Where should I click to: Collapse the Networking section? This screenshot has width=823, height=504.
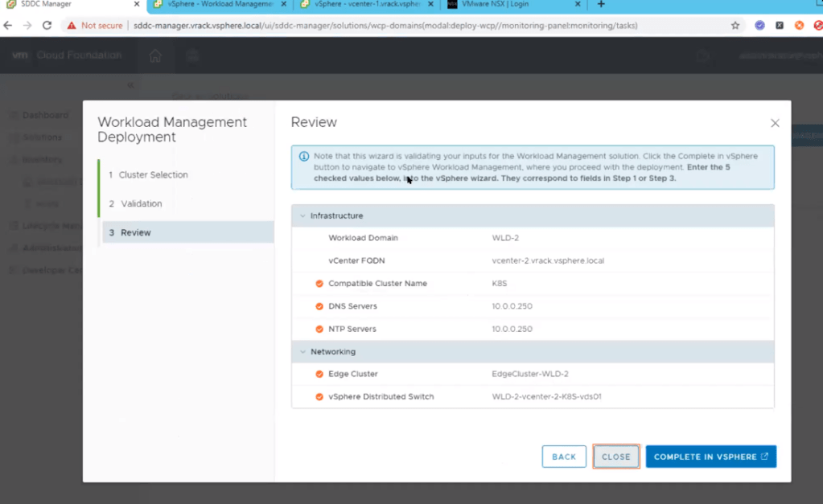(302, 352)
